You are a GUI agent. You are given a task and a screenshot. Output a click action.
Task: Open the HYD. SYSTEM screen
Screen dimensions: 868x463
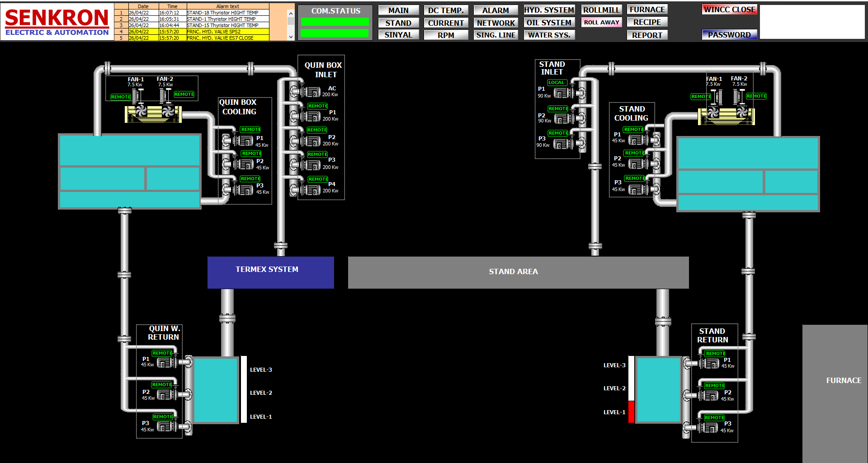pos(549,10)
